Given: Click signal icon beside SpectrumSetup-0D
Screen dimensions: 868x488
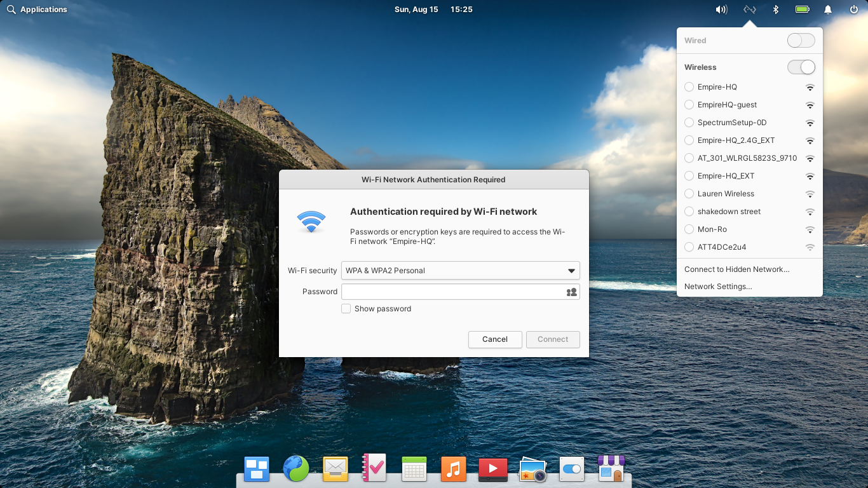Looking at the screenshot, I should (810, 123).
